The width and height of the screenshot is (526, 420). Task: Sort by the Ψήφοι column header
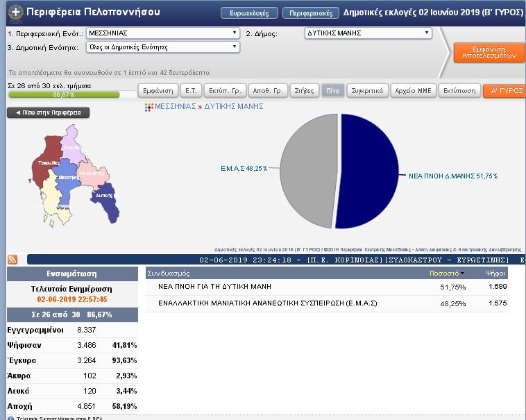[x=495, y=274]
